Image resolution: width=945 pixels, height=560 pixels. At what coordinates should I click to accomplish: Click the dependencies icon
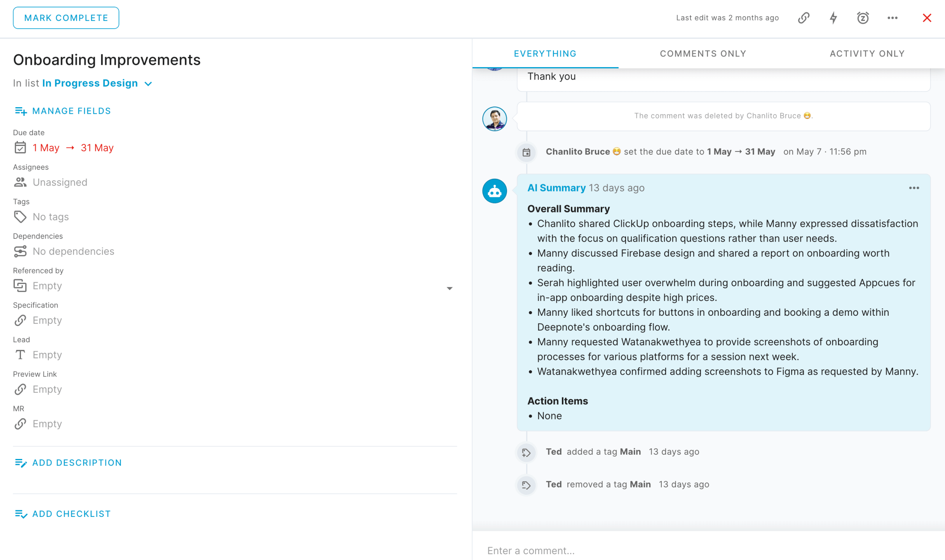point(20,251)
